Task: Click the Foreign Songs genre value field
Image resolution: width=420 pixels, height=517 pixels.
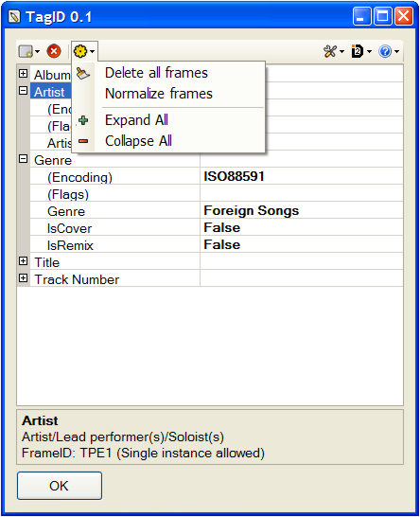Action: [302, 210]
